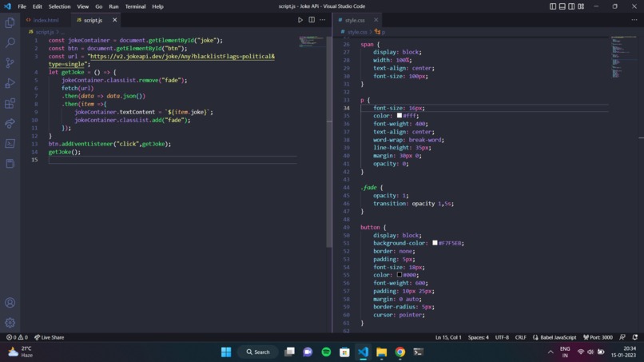644x362 pixels.
Task: Open the Manage settings gear
Action: [x=10, y=323]
